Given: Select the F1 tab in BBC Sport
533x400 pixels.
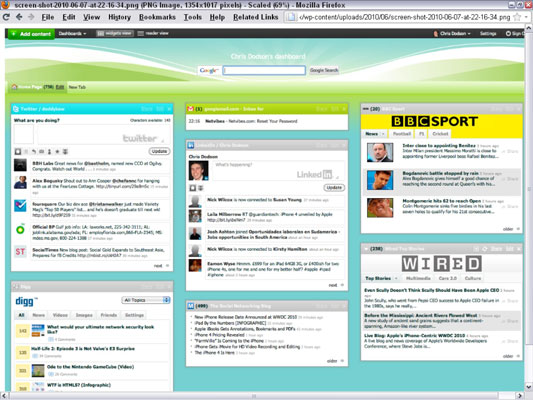Looking at the screenshot, I should tap(422, 134).
